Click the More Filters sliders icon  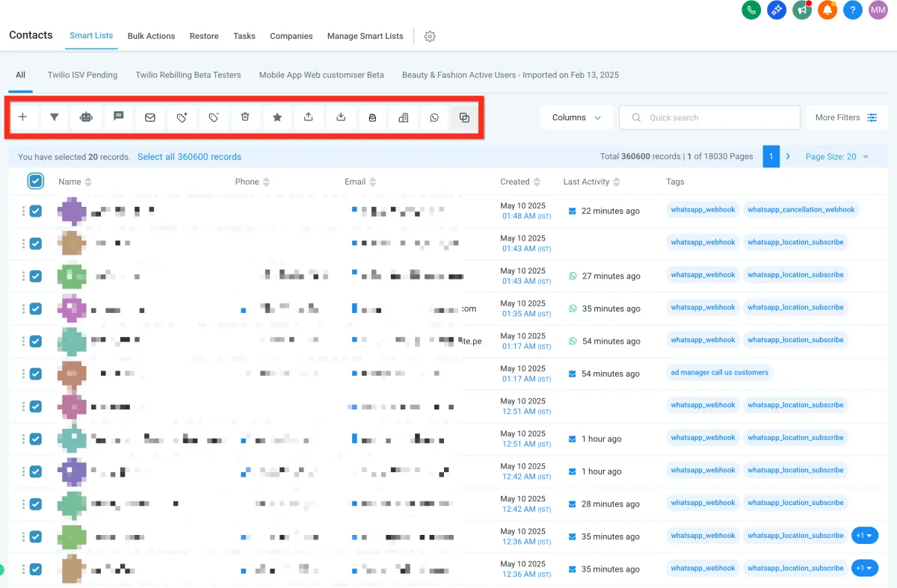click(872, 117)
